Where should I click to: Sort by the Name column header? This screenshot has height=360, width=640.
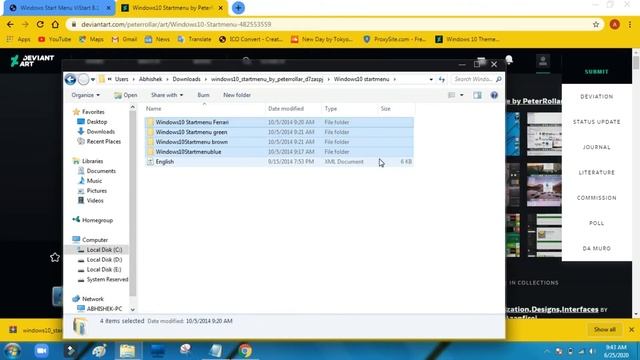point(204,109)
